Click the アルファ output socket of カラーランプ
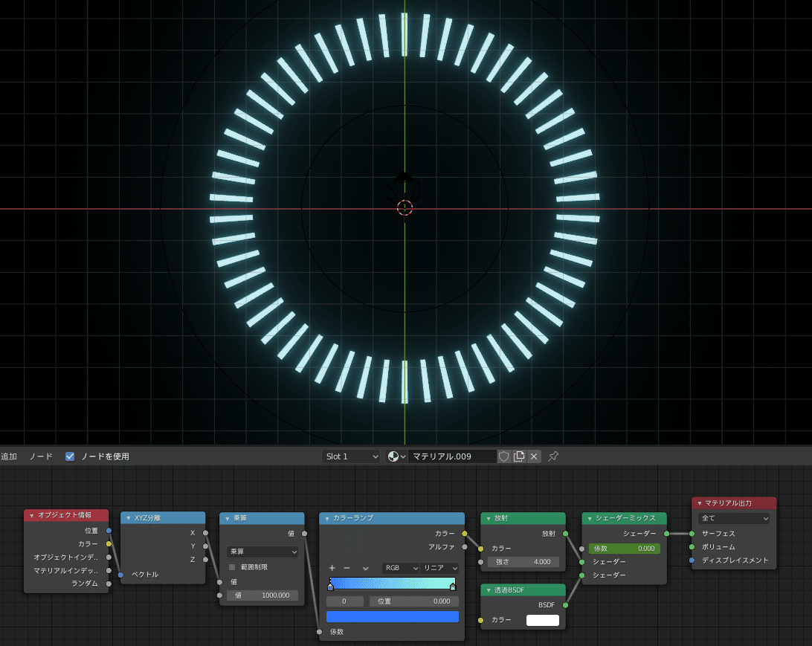This screenshot has width=812, height=646. pyautogui.click(x=465, y=546)
